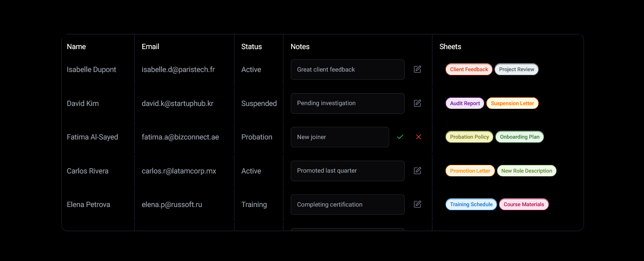Open the Training Schedule tag
The width and height of the screenshot is (644, 261).
(471, 205)
